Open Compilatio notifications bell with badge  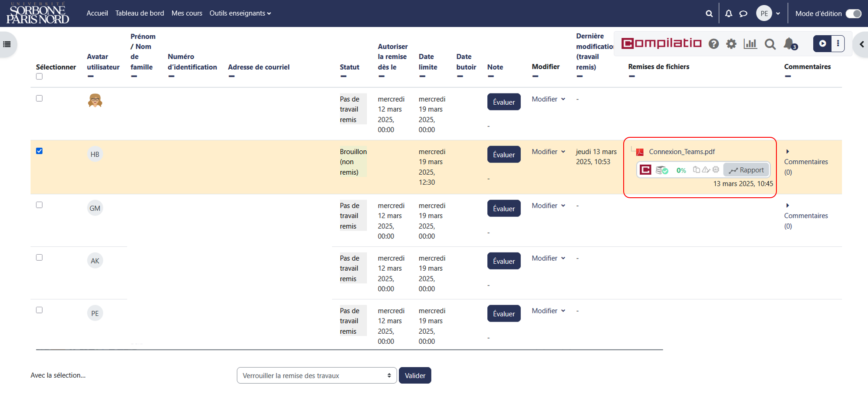(790, 44)
